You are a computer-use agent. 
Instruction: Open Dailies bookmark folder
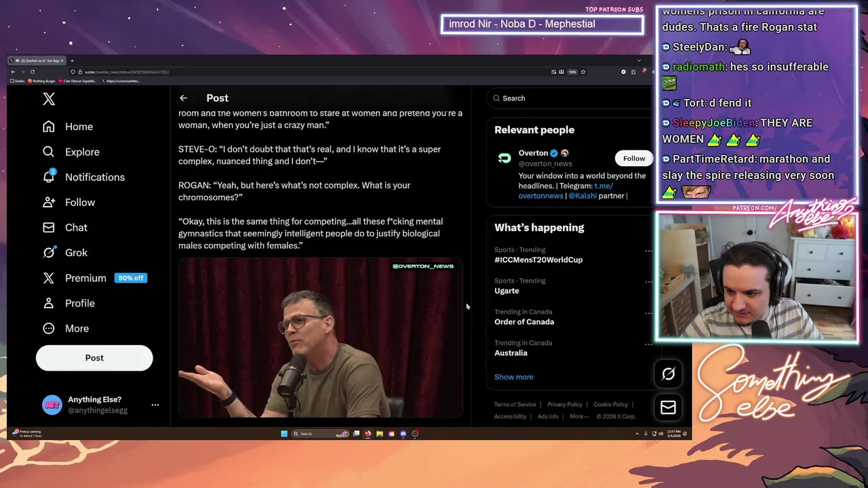(18, 81)
